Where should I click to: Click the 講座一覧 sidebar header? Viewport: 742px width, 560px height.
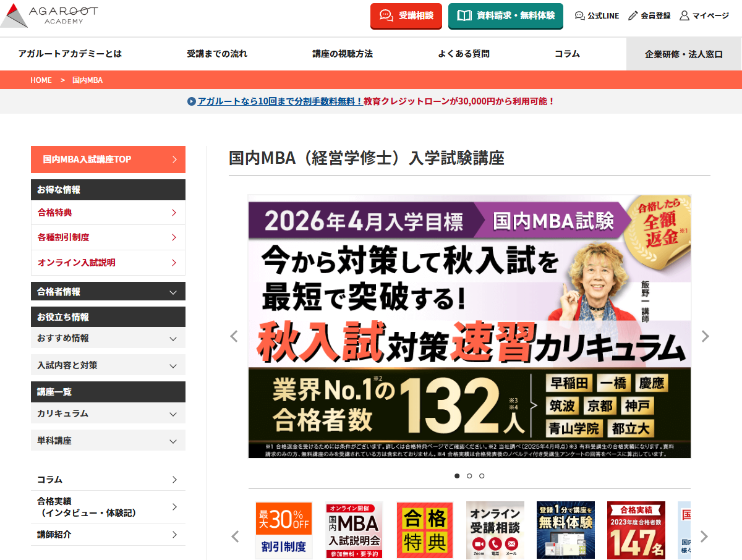pos(108,392)
